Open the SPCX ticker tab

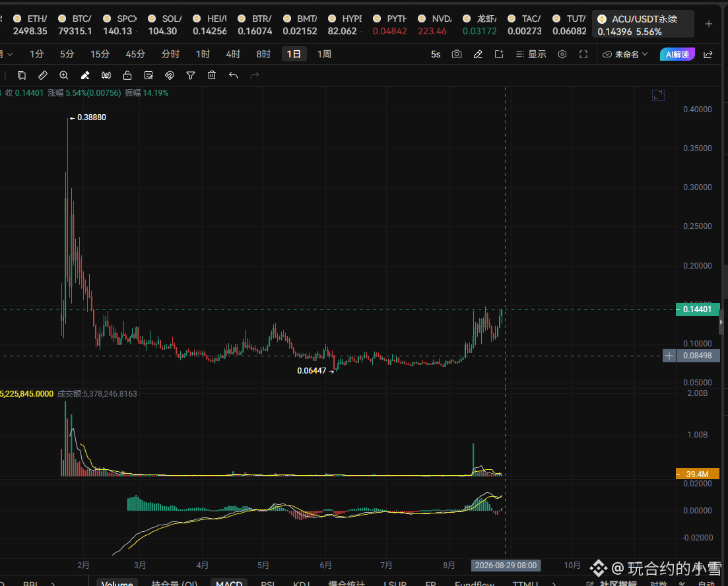[x=119, y=24]
